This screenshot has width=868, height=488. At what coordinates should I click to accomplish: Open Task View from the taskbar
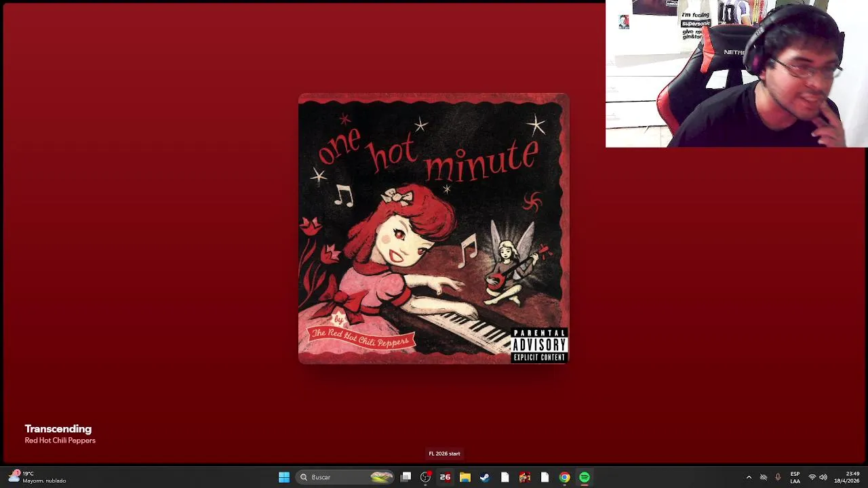pos(406,477)
